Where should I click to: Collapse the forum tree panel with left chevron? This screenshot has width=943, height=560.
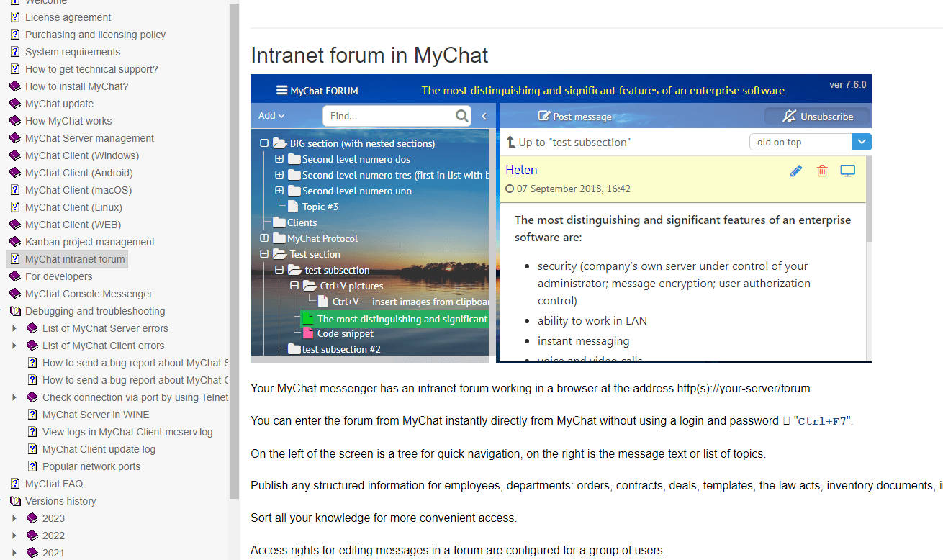point(484,116)
